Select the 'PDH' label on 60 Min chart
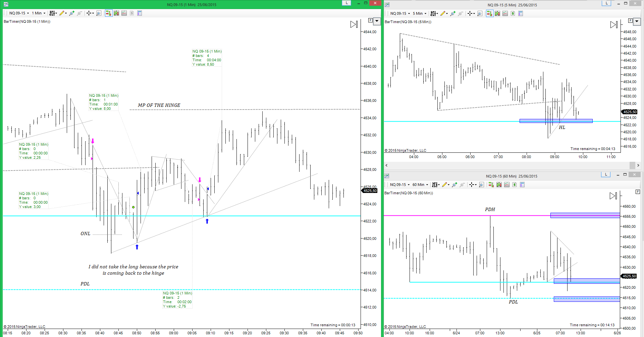 coord(490,209)
